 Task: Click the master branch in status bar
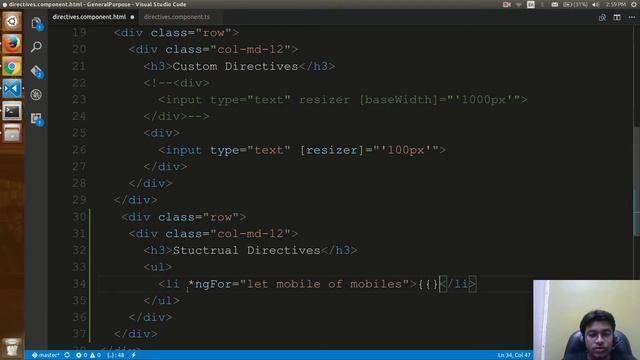click(x=46, y=355)
